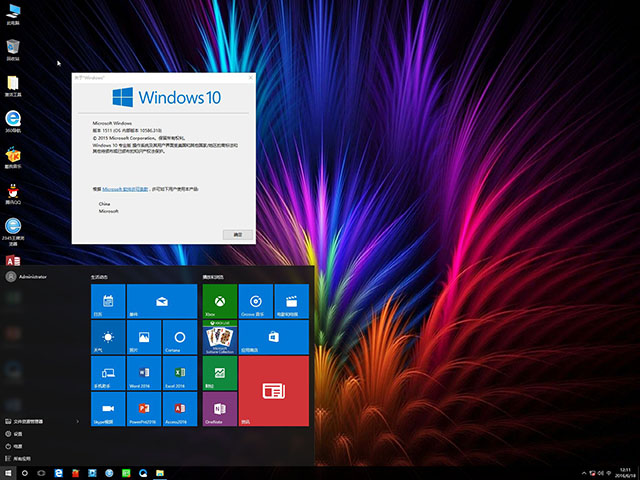Open the Xbox tile in Start menu
This screenshot has width=640, height=480.
[x=219, y=301]
